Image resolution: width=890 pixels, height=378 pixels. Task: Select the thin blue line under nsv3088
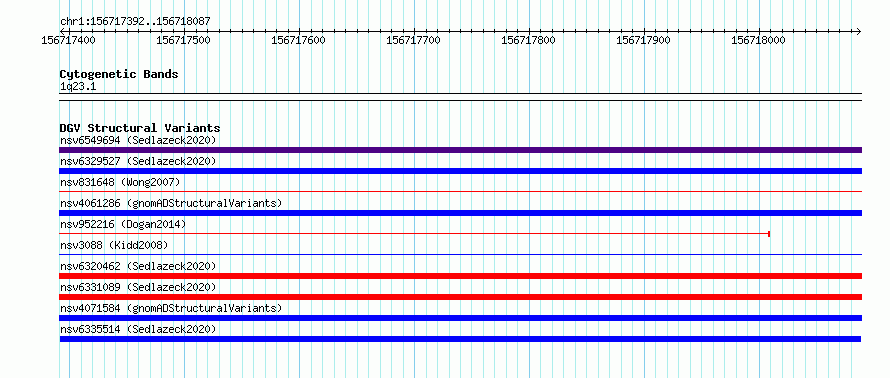click(460, 255)
